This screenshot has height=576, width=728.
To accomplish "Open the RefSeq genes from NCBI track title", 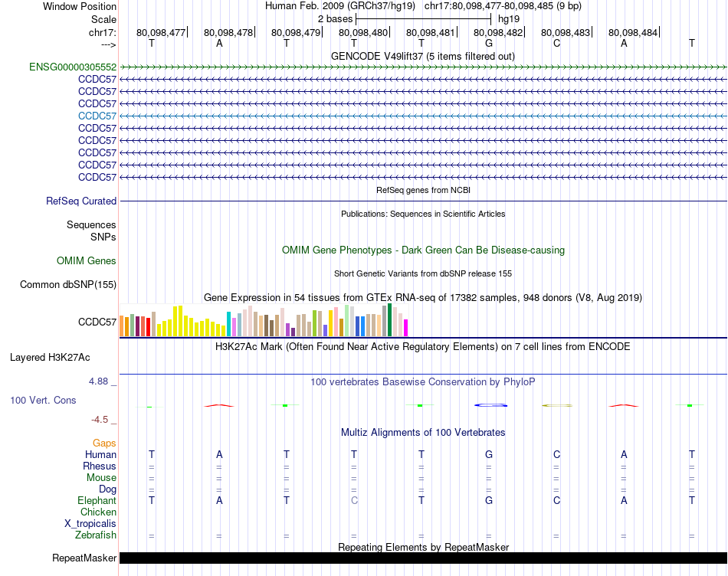I will (x=423, y=190).
